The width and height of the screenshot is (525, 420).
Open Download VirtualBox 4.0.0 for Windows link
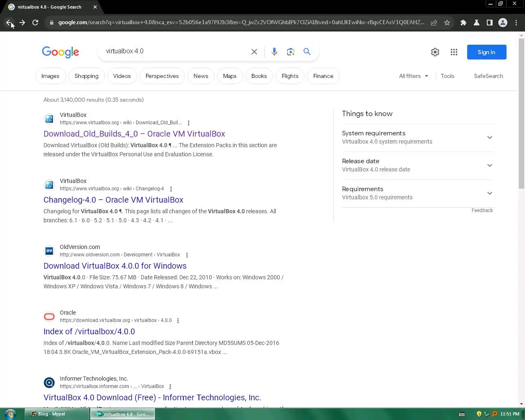115,266
